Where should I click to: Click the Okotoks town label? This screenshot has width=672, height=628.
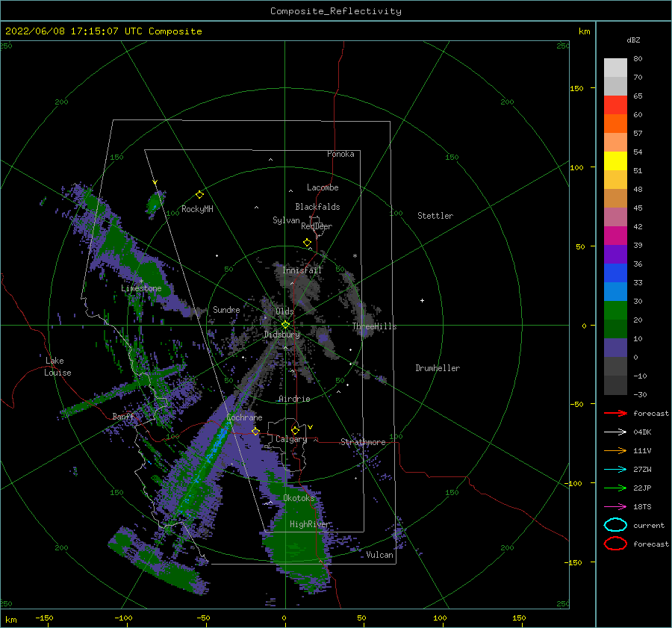pyautogui.click(x=299, y=497)
